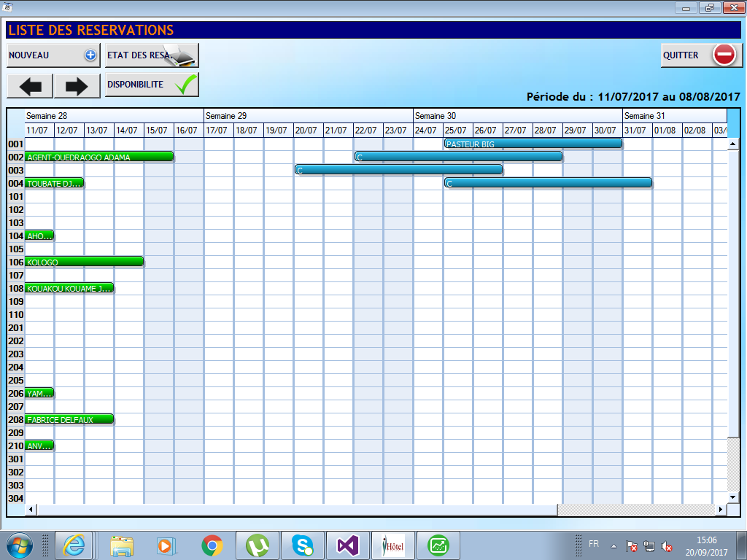Click FR language indicator in tray
The height and width of the screenshot is (560, 747).
[x=594, y=543]
